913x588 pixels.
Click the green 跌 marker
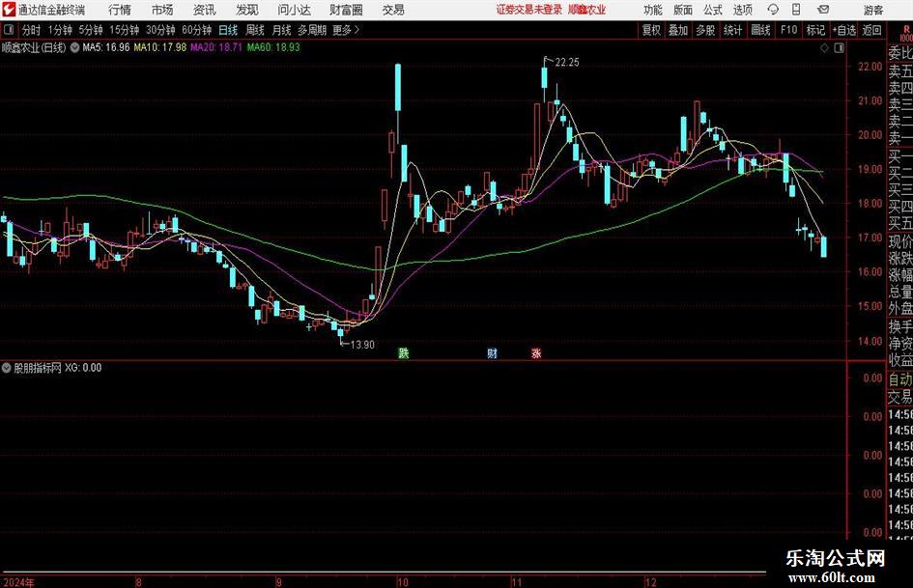(x=404, y=352)
